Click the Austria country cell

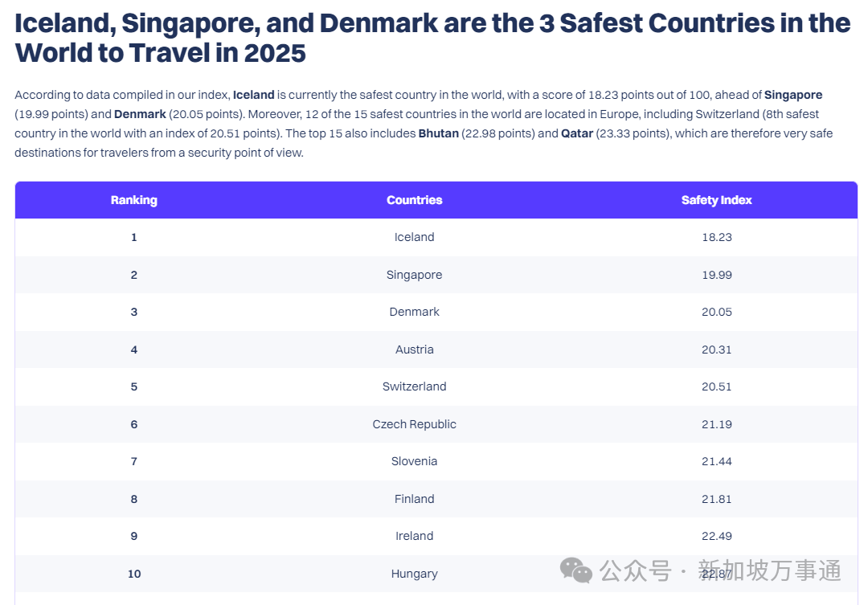click(415, 350)
